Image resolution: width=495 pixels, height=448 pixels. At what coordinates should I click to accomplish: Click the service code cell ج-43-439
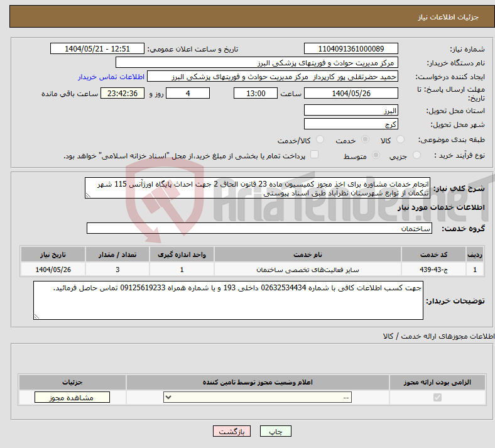point(434,270)
